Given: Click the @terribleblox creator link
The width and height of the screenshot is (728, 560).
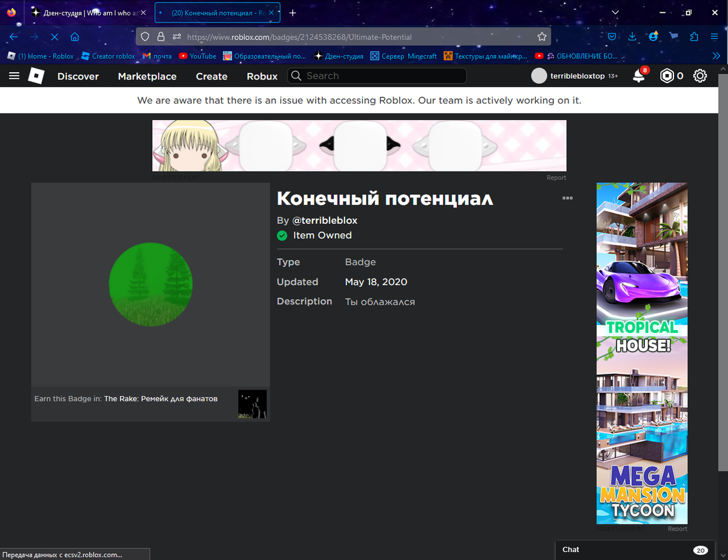Looking at the screenshot, I should click(x=325, y=220).
